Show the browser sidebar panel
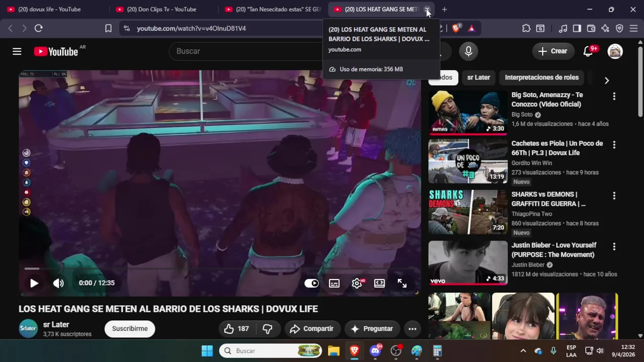This screenshot has height=362, width=644. (x=577, y=29)
